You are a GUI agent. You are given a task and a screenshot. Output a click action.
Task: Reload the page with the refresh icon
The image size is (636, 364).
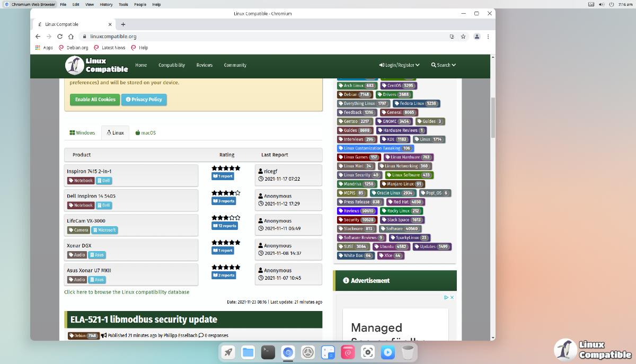[x=60, y=37]
